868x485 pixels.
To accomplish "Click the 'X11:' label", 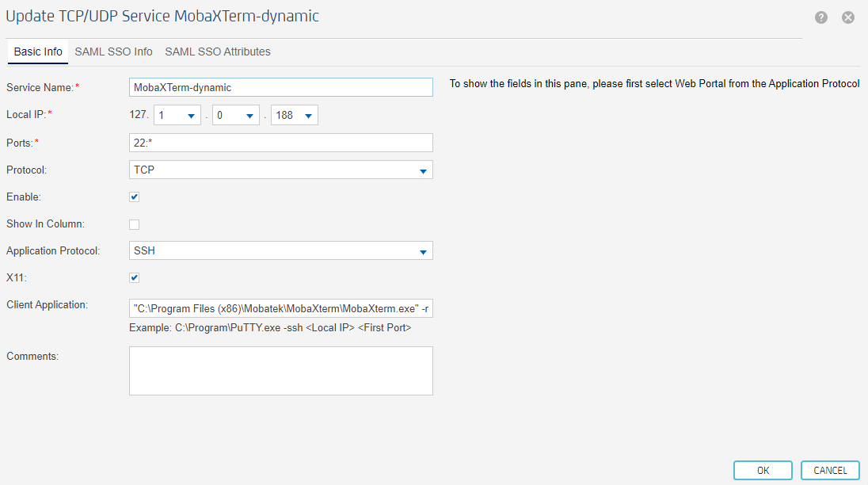I will coord(17,278).
